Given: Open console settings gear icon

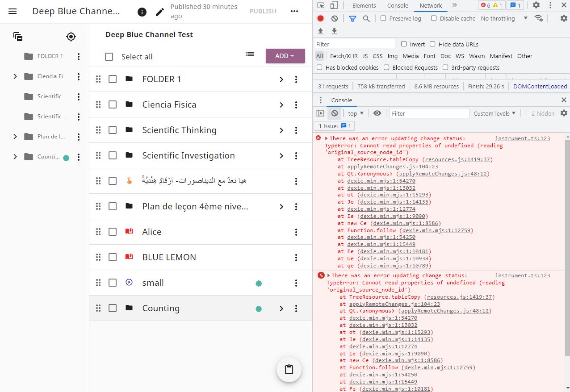Looking at the screenshot, I should pos(564,113).
